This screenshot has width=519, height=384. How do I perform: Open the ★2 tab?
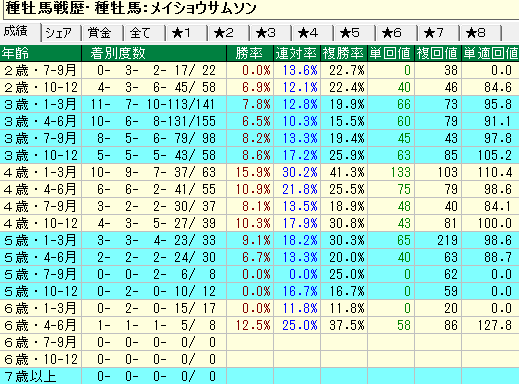click(x=229, y=33)
